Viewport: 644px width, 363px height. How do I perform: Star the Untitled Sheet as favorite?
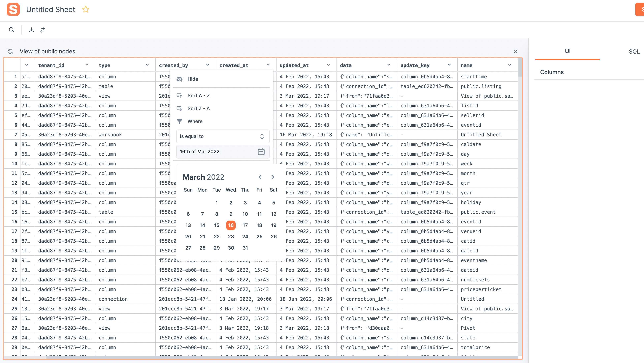pos(86,9)
